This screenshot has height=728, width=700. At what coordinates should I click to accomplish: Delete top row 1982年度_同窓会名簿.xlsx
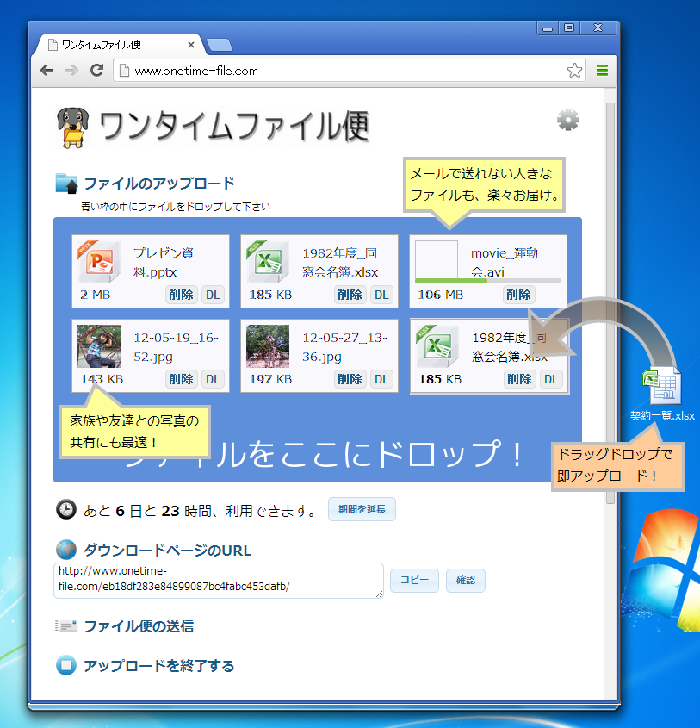pos(350,295)
